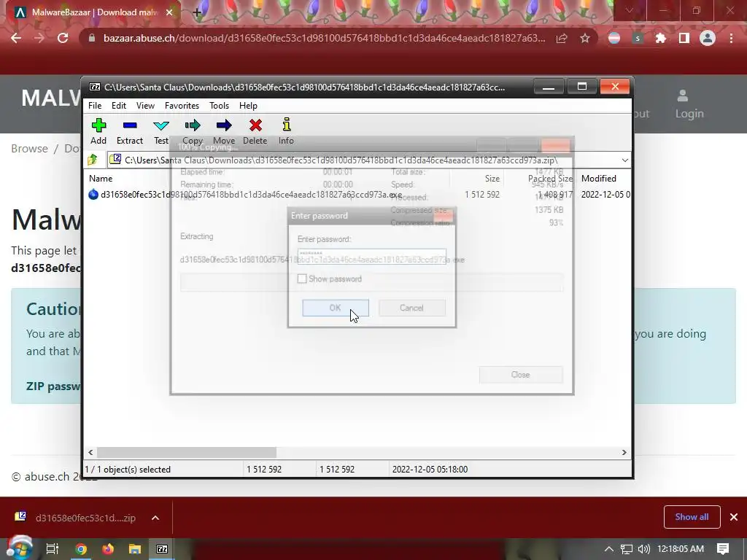747x560 pixels.
Task: Toggle the Chrome side panel icon
Action: 684,38
